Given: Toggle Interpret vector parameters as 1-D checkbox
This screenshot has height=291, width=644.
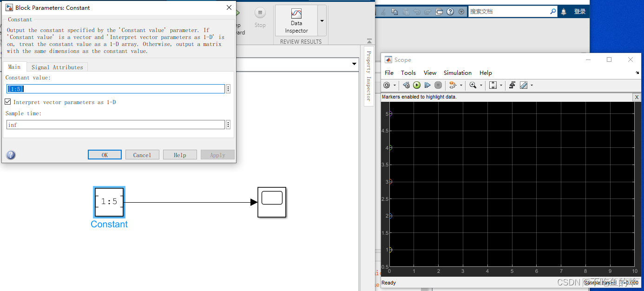Looking at the screenshot, I should [x=7, y=102].
